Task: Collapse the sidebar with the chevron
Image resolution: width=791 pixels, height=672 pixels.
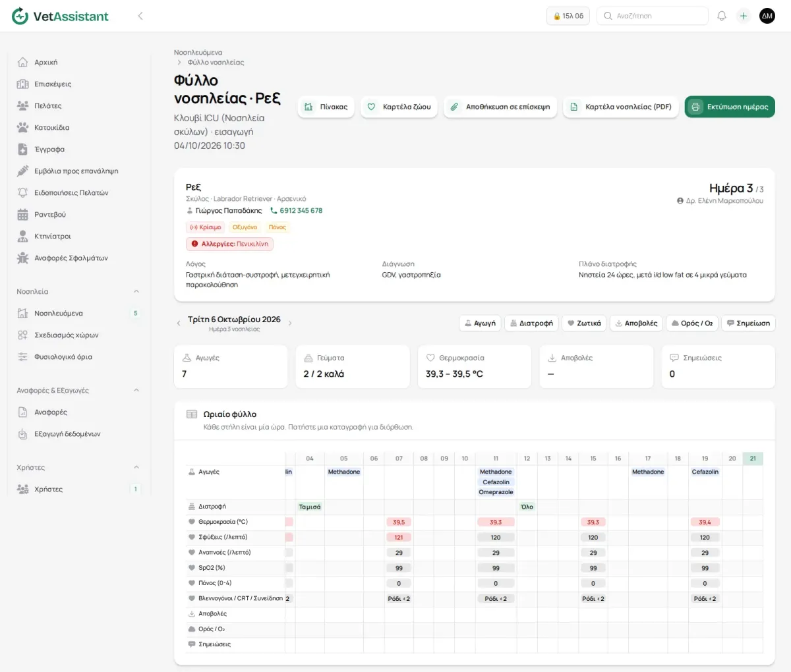Action: [140, 16]
